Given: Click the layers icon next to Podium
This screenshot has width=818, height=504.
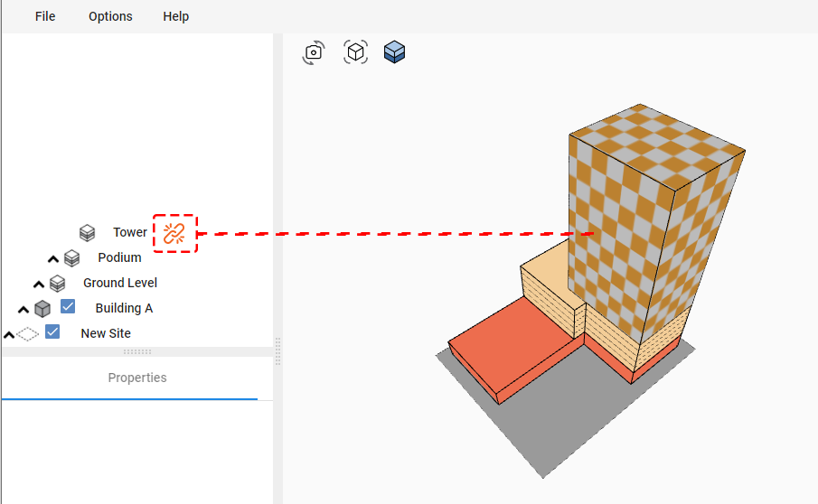Looking at the screenshot, I should [x=72, y=258].
